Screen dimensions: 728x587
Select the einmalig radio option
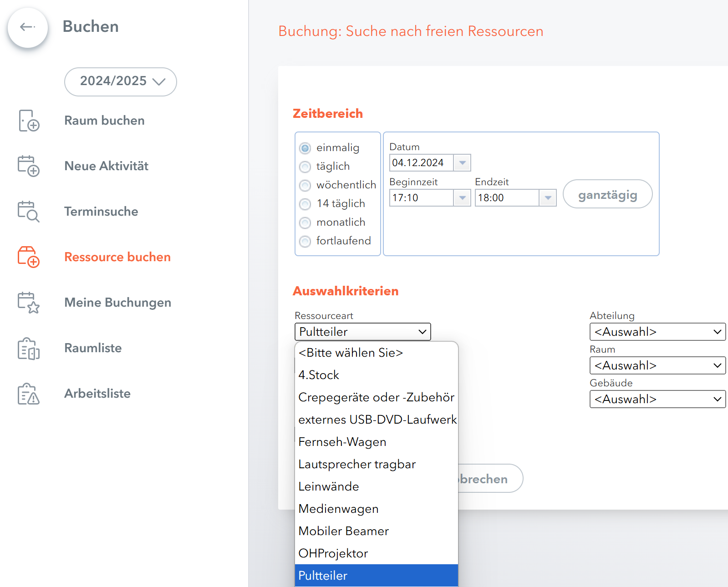click(x=305, y=148)
